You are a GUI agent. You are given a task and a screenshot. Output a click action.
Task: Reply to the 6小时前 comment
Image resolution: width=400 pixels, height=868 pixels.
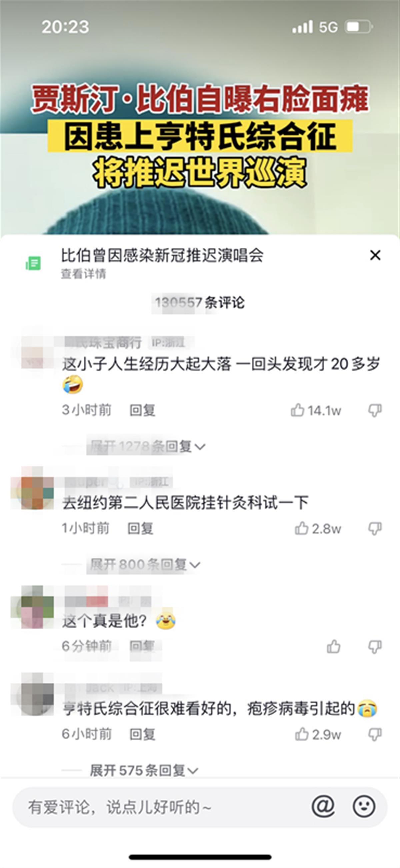pyautogui.click(x=142, y=734)
